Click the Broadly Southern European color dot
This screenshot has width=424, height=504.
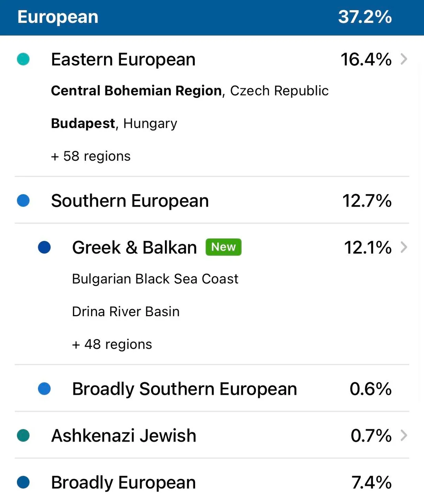[x=44, y=389]
